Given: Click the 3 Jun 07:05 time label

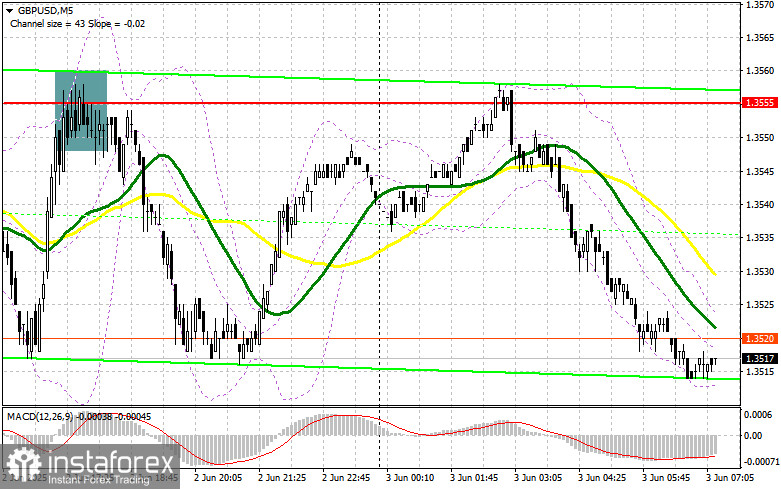Looking at the screenshot, I should [730, 478].
